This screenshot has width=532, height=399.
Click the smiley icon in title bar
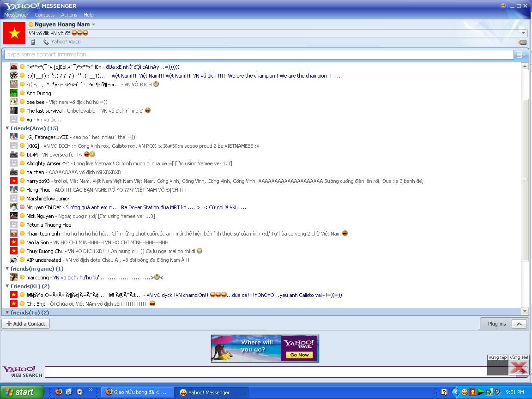coord(503,6)
